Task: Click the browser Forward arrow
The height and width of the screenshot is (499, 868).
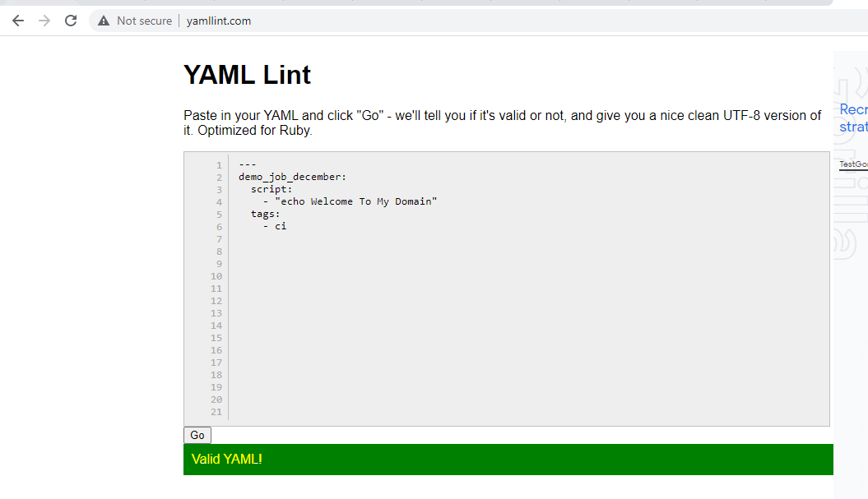Action: 44,21
